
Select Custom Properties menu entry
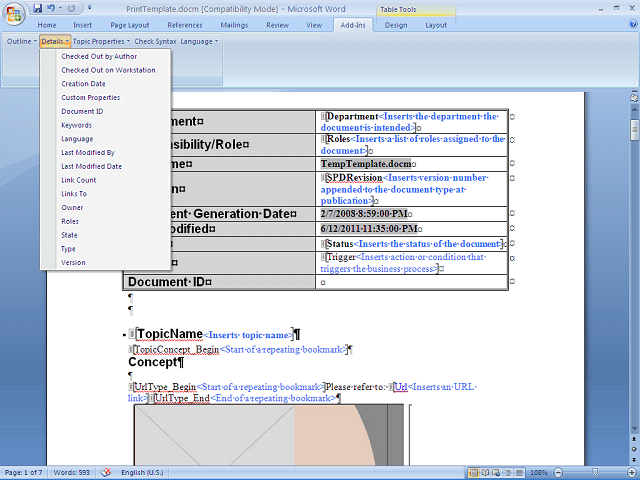[106, 98]
